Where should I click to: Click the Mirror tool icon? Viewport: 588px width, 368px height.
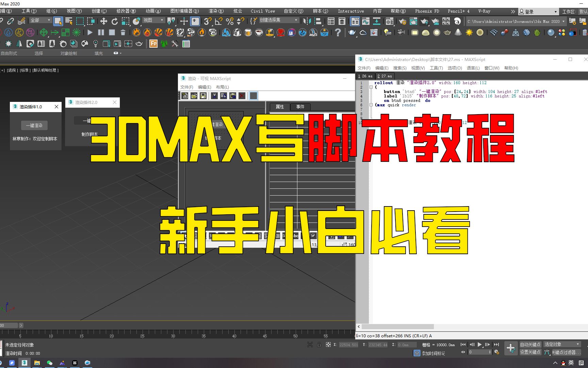point(307,21)
